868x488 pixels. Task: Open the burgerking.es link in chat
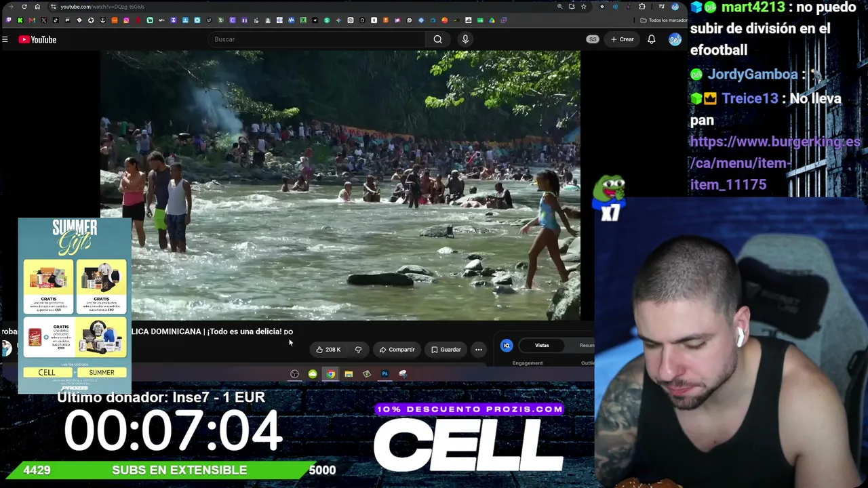775,163
